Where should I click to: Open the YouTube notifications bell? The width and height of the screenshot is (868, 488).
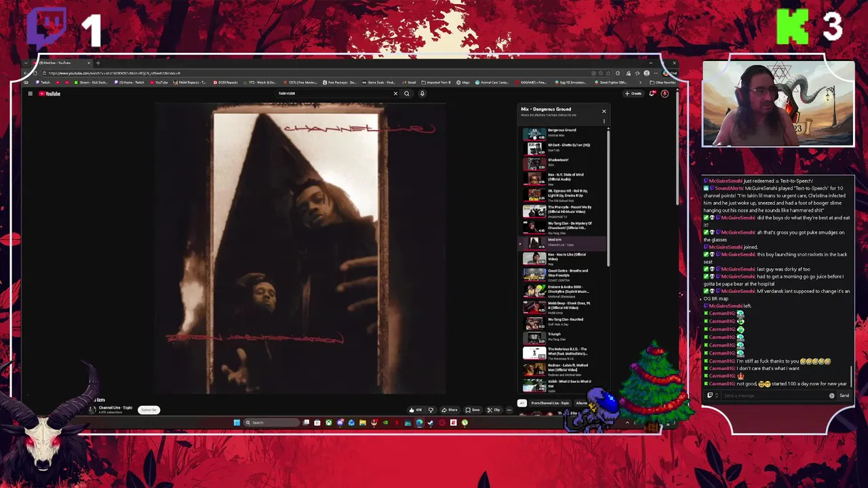click(652, 94)
